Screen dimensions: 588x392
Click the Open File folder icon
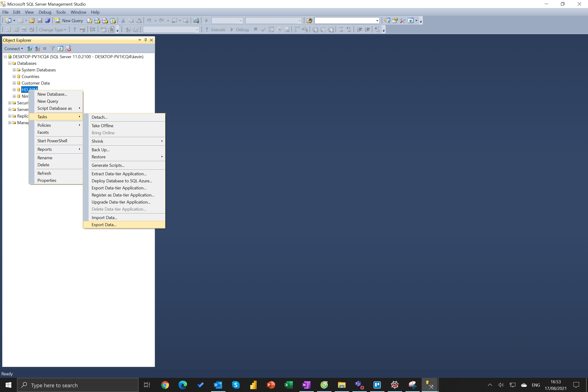coord(32,20)
